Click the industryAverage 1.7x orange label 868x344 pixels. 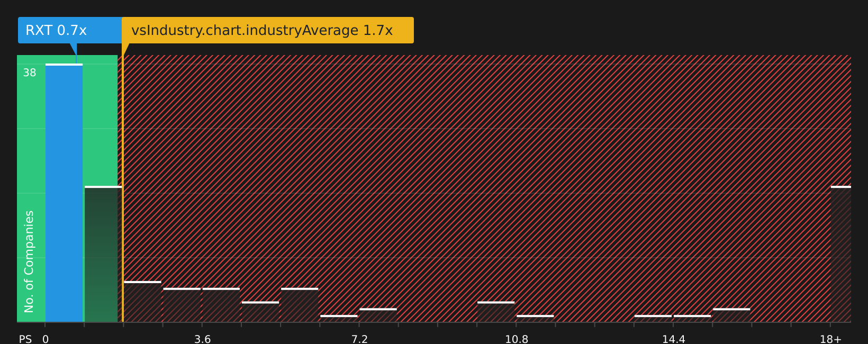tap(268, 30)
